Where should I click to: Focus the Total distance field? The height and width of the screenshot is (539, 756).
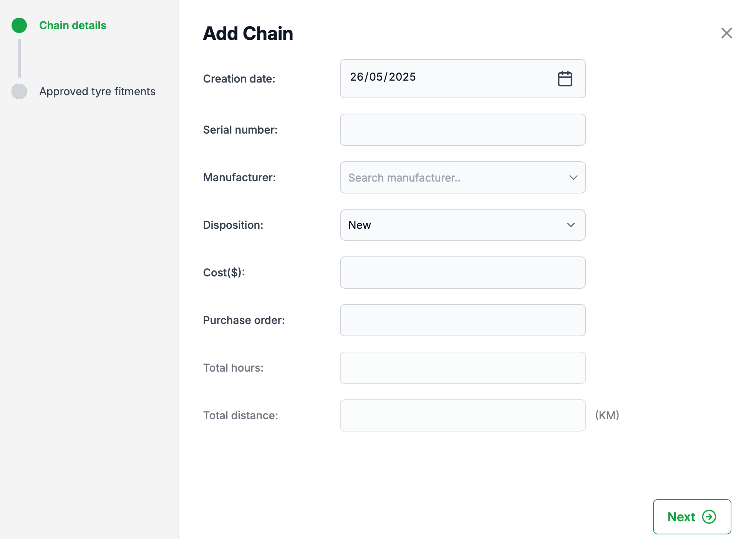tap(463, 415)
